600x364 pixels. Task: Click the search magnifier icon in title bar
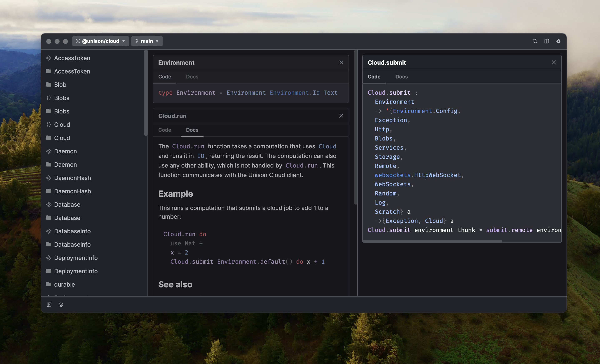535,41
